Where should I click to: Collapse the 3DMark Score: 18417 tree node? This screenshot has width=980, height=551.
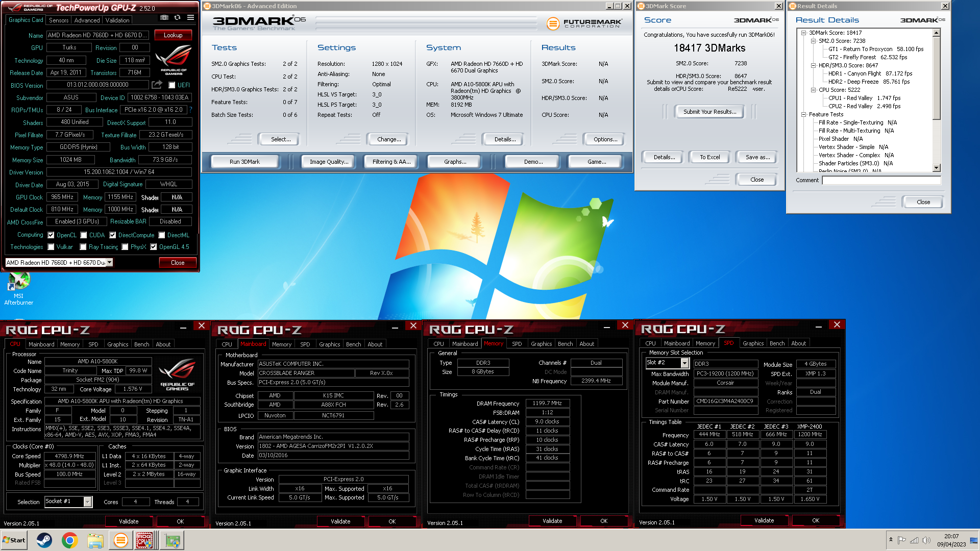[x=803, y=33]
